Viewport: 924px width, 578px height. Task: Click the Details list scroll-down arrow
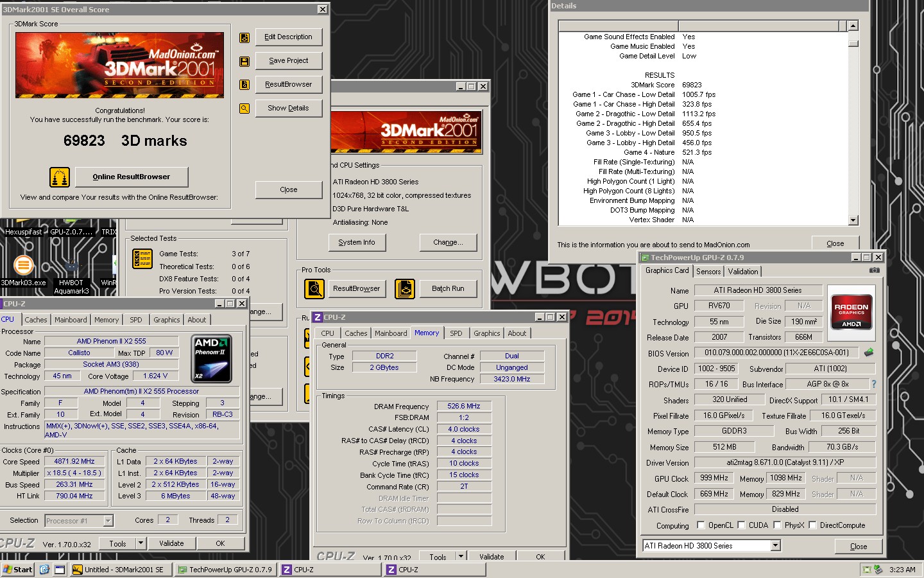pos(853,220)
